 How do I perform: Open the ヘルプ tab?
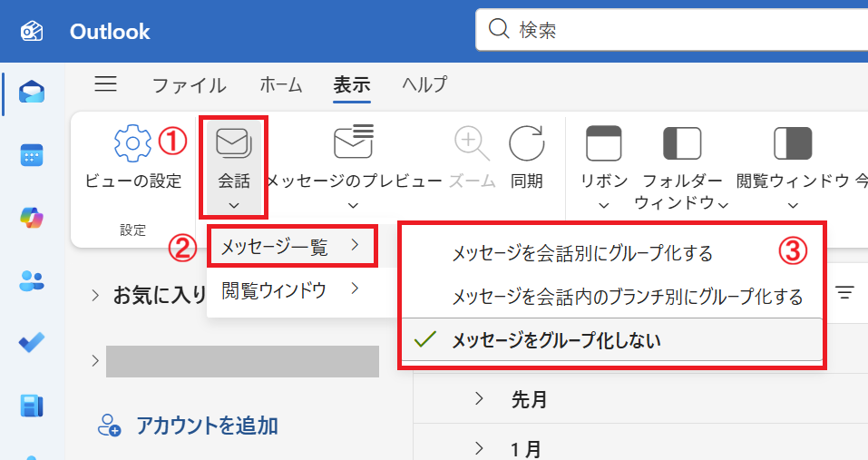point(424,85)
